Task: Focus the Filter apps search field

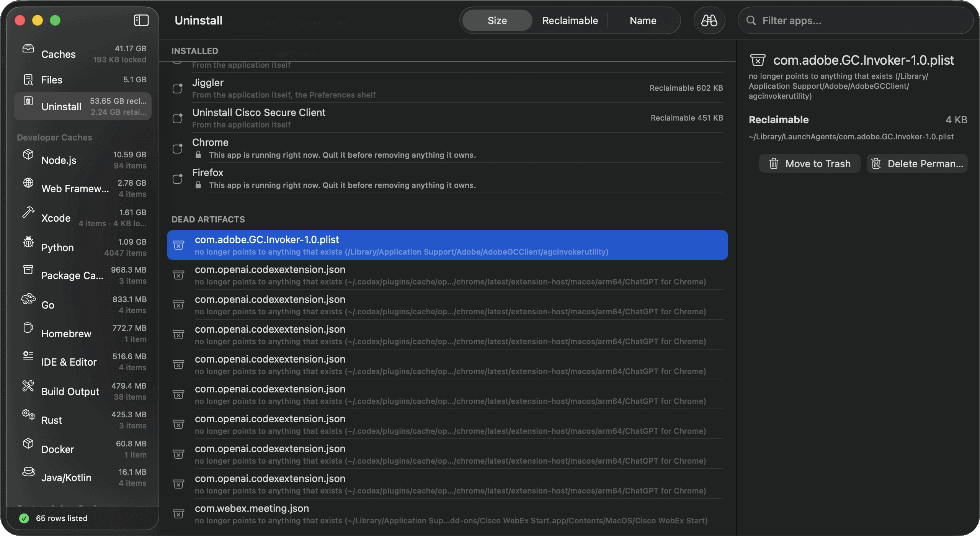Action: [x=856, y=21]
